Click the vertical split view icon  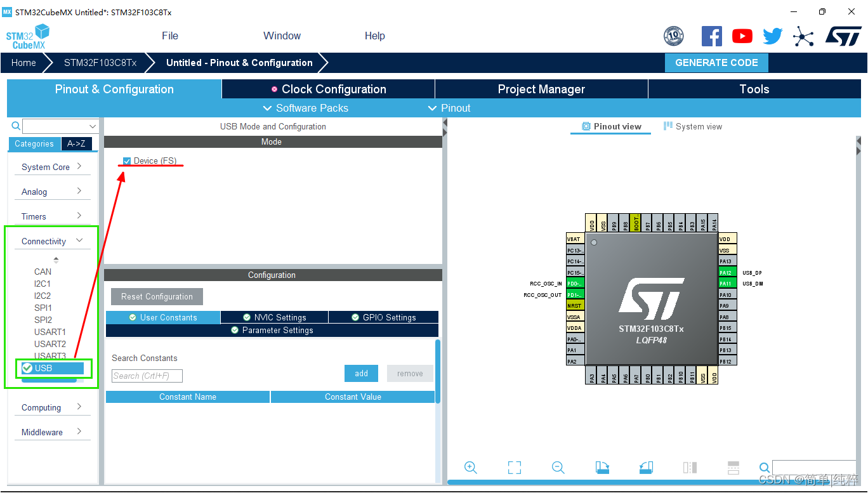(x=690, y=468)
